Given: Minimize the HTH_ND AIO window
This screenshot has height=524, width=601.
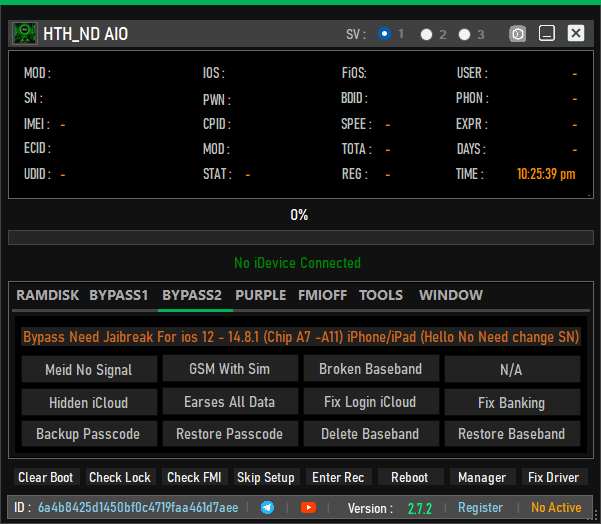Looking at the screenshot, I should [547, 34].
